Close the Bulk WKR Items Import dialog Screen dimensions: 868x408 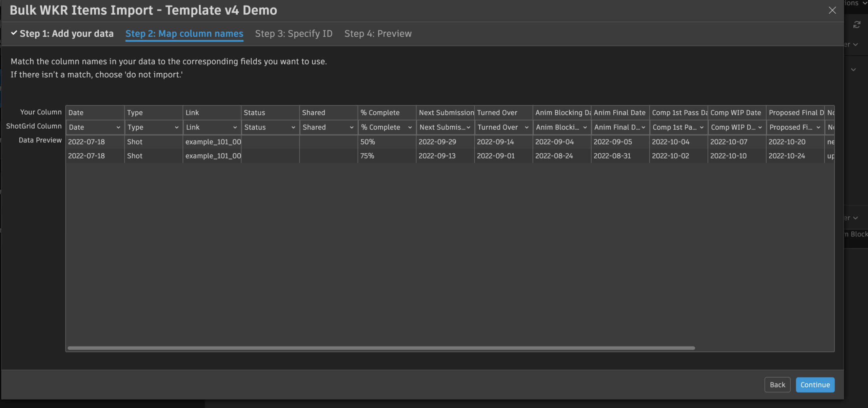pos(832,10)
